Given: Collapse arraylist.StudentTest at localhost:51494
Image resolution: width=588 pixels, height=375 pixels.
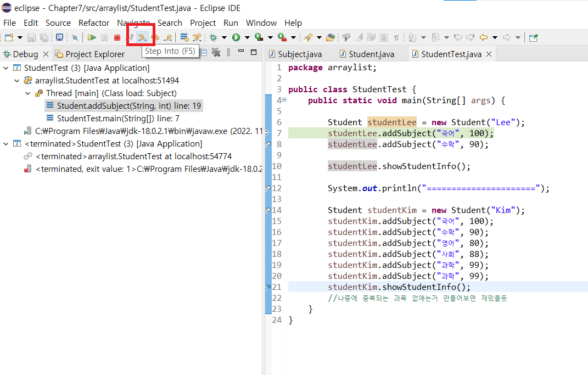Looking at the screenshot, I should (17, 81).
